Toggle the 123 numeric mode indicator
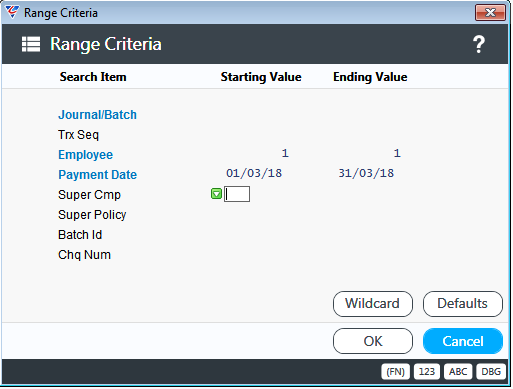The image size is (513, 389). [x=427, y=372]
